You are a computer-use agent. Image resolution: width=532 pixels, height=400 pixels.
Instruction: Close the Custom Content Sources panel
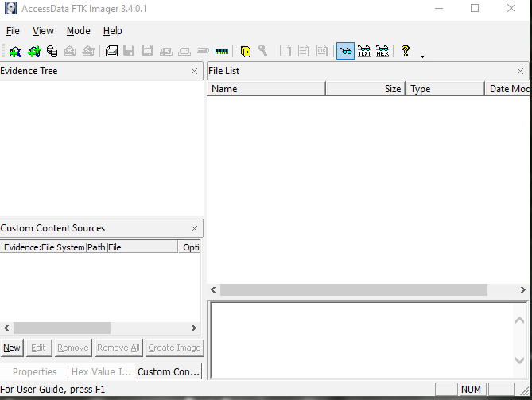(x=194, y=229)
